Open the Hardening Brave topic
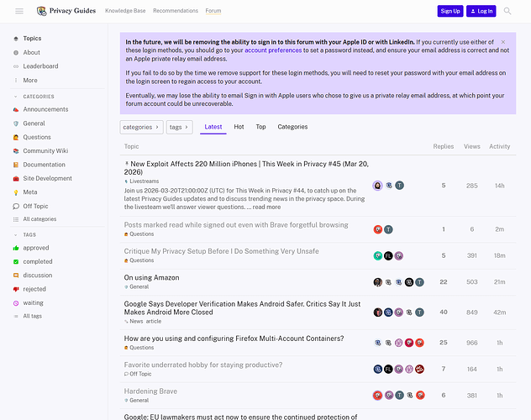The image size is (531, 420). [150, 391]
